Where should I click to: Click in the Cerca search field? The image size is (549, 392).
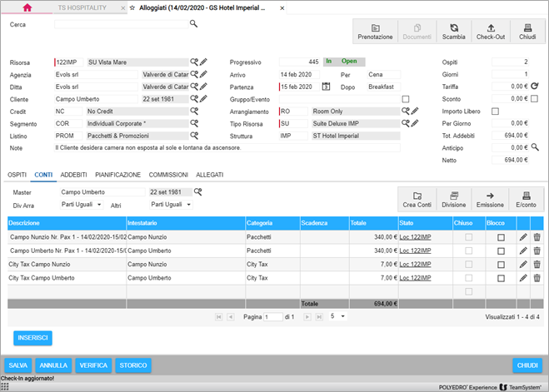click(121, 24)
